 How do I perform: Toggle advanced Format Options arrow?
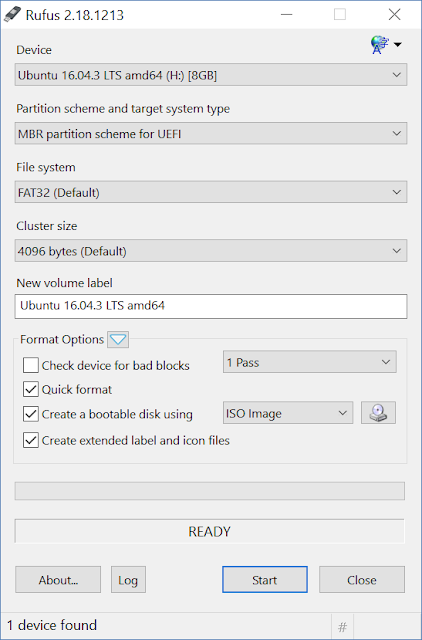(118, 339)
